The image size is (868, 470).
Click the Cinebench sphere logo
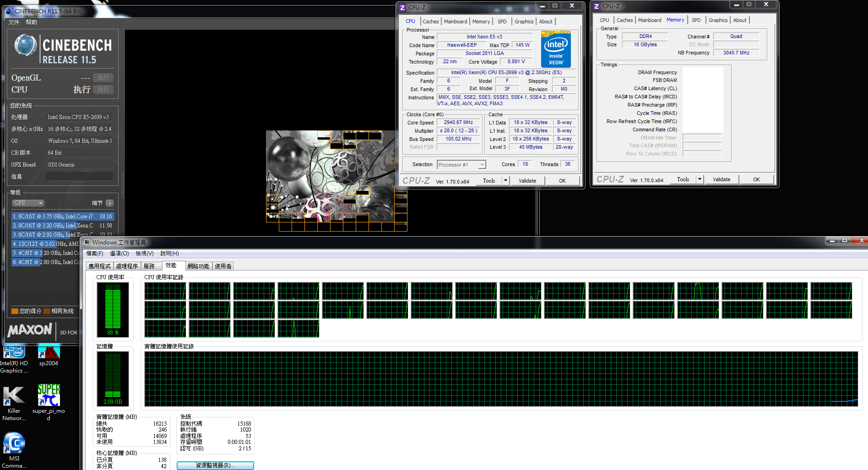[x=25, y=45]
